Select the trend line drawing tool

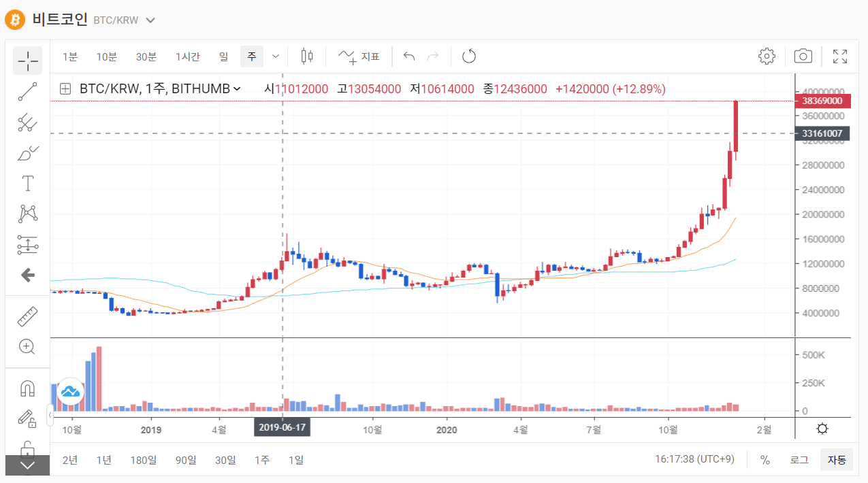[x=27, y=91]
